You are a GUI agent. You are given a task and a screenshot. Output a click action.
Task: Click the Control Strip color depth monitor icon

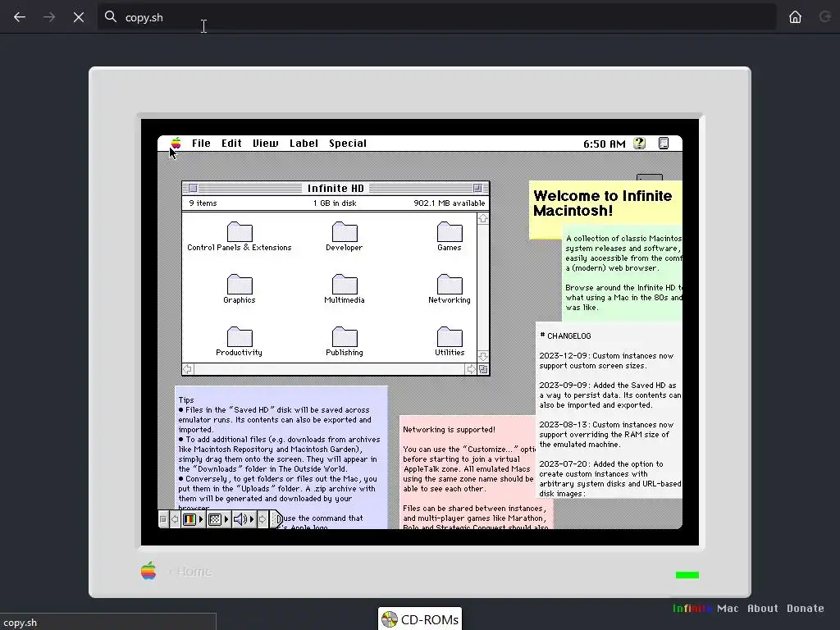[x=189, y=519]
